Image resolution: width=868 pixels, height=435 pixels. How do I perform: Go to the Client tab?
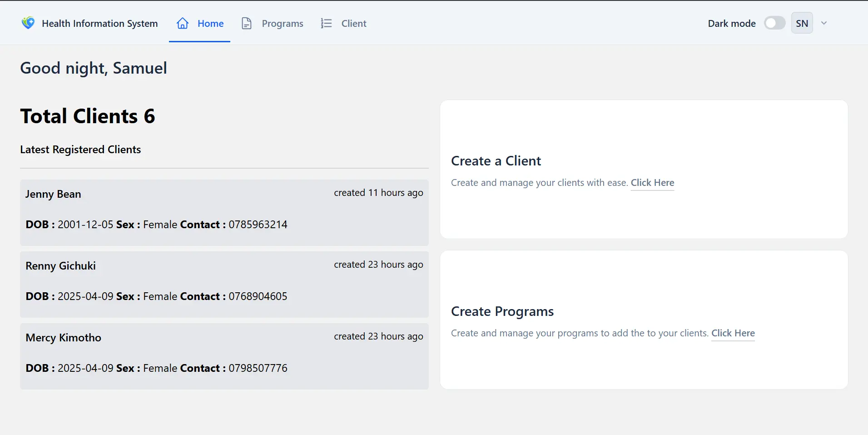(x=353, y=24)
